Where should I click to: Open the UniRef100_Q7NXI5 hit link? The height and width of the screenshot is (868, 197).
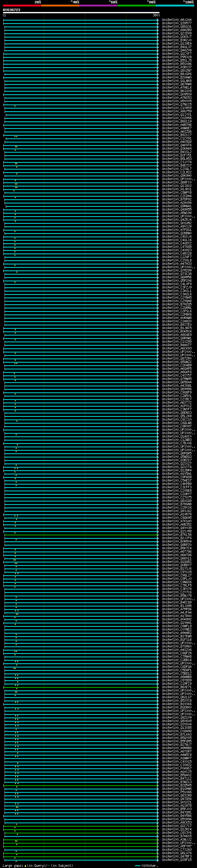(177, 104)
